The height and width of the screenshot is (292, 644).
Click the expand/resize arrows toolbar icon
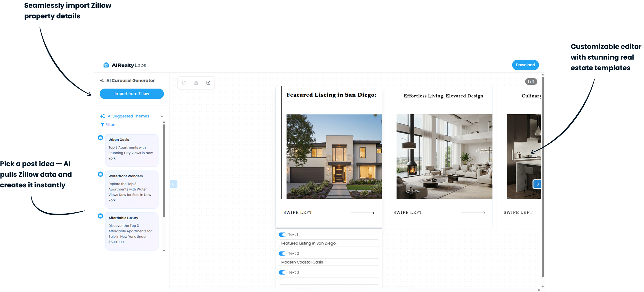click(208, 83)
